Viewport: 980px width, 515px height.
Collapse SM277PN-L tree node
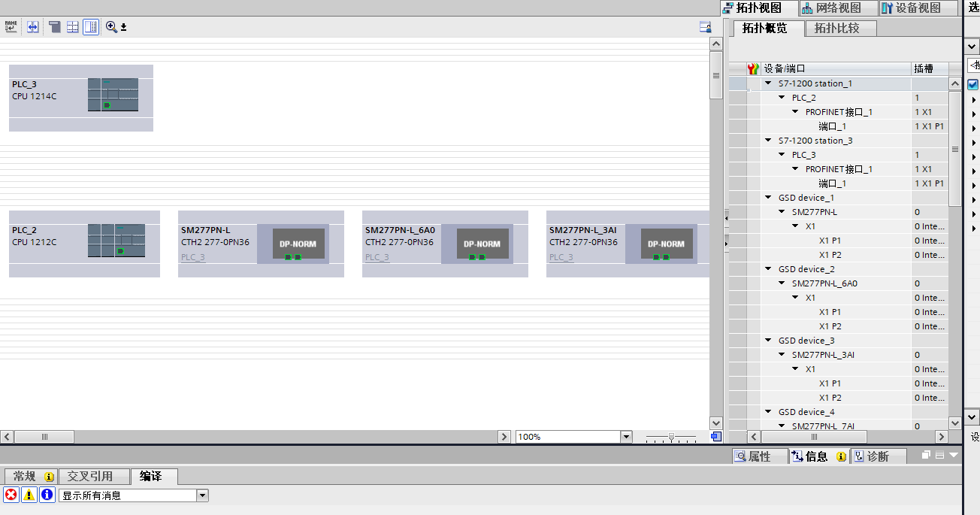click(782, 212)
